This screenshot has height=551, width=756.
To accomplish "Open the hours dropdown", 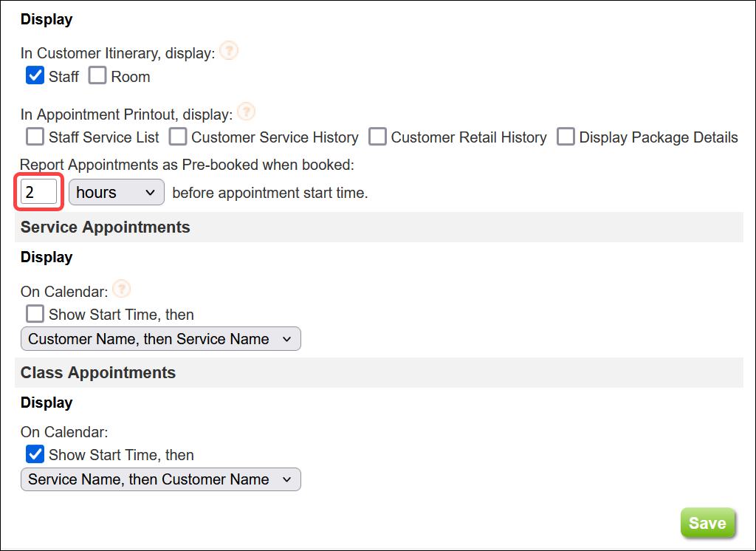I will coord(116,192).
